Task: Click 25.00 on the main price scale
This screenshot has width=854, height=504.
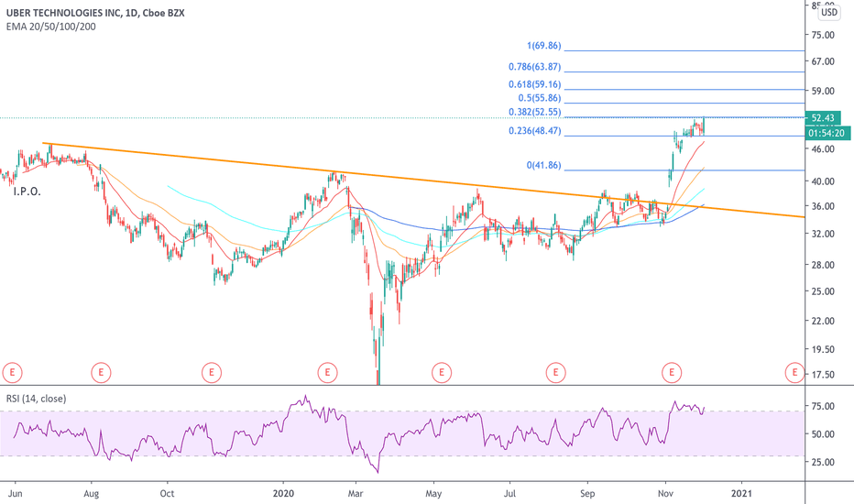Action: (x=823, y=291)
